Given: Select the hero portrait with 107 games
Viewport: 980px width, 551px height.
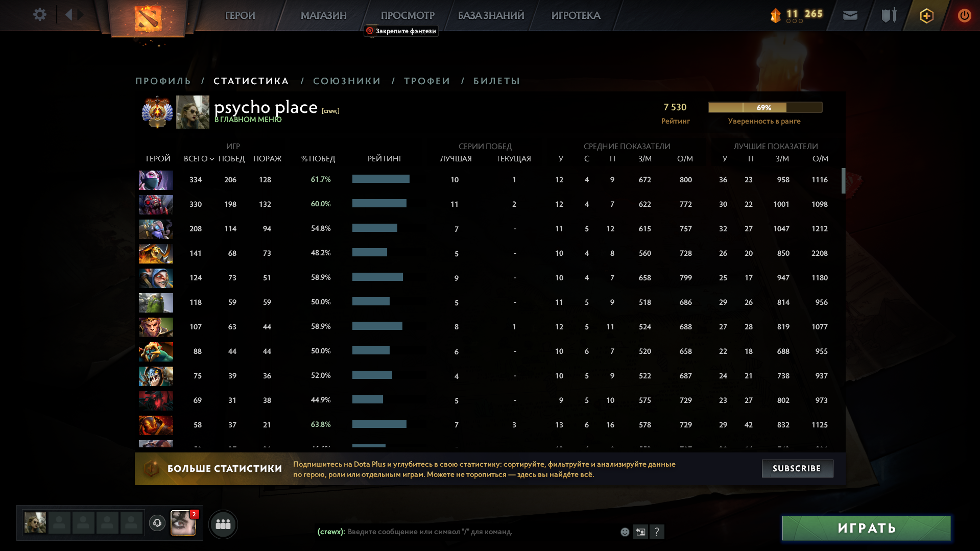Looking at the screenshot, I should [x=156, y=327].
